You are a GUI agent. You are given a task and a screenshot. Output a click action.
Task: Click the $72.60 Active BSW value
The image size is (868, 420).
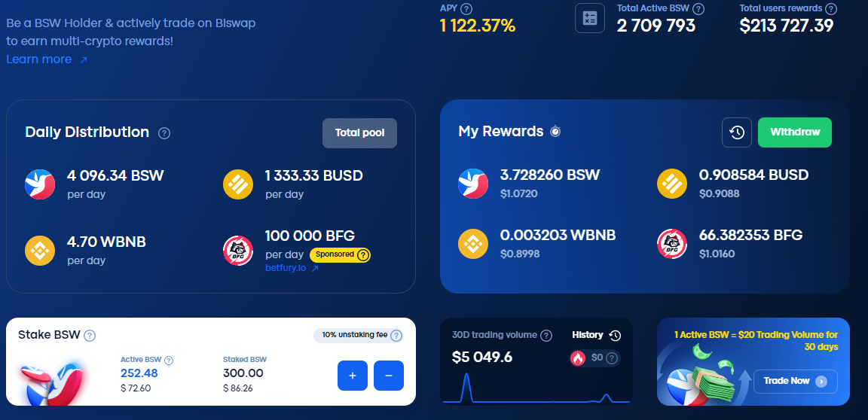click(x=136, y=388)
